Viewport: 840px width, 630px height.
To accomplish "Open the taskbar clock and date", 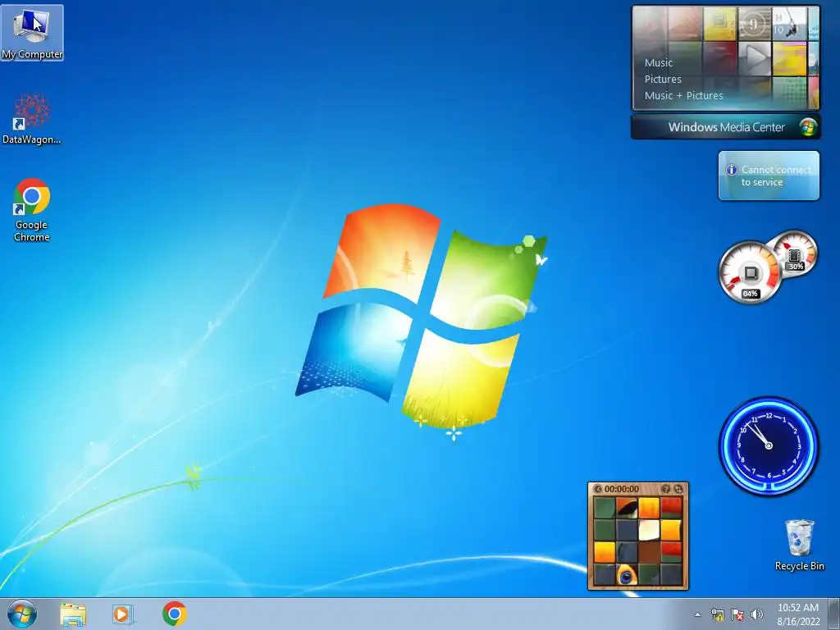I will tap(797, 614).
